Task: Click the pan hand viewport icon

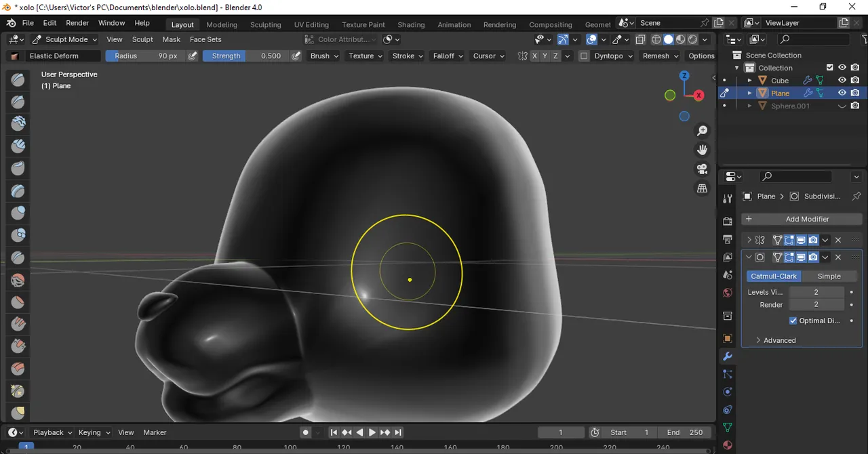Action: (x=703, y=149)
